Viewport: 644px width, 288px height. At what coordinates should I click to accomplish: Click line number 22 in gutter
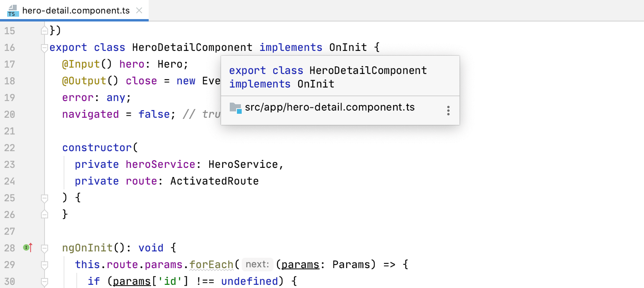[x=10, y=148]
